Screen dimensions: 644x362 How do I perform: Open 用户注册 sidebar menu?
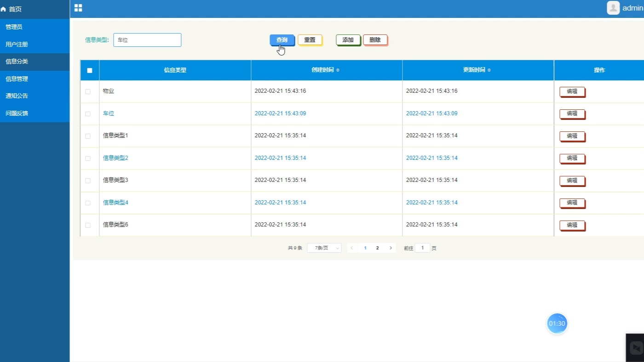34,45
